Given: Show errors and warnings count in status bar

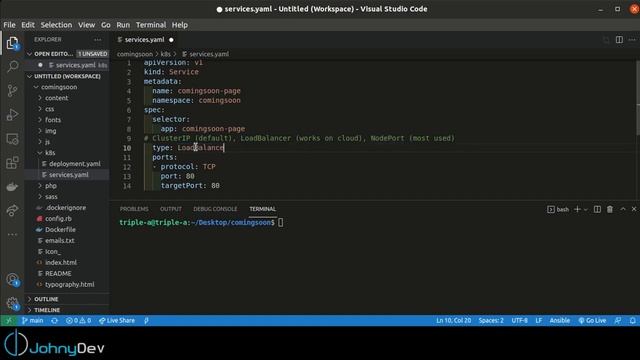Looking at the screenshot, I should click(78, 320).
